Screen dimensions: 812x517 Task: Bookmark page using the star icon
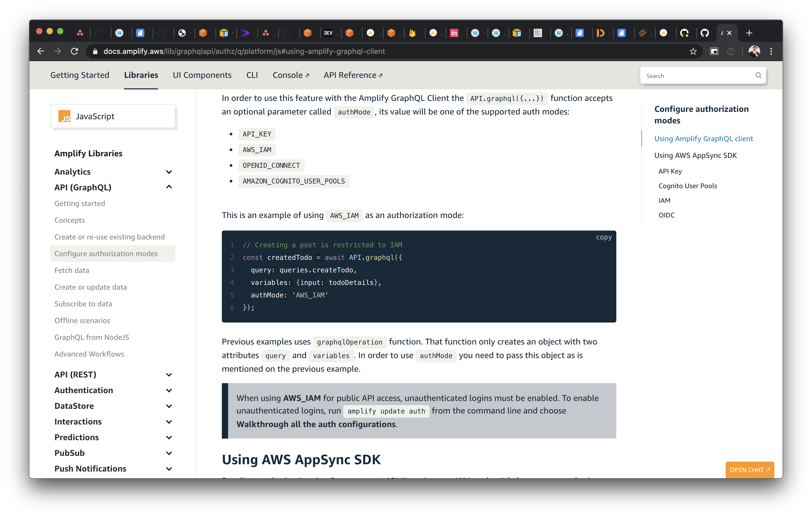tap(693, 51)
